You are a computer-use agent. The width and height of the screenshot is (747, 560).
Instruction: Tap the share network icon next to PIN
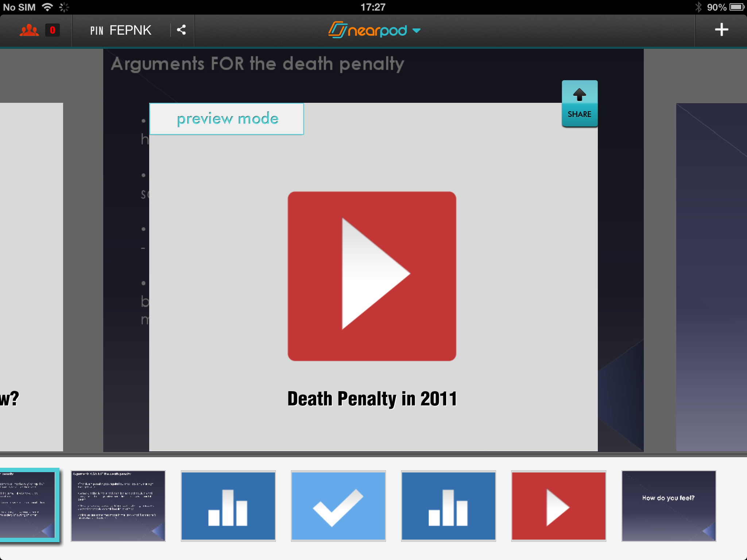pos(181,30)
